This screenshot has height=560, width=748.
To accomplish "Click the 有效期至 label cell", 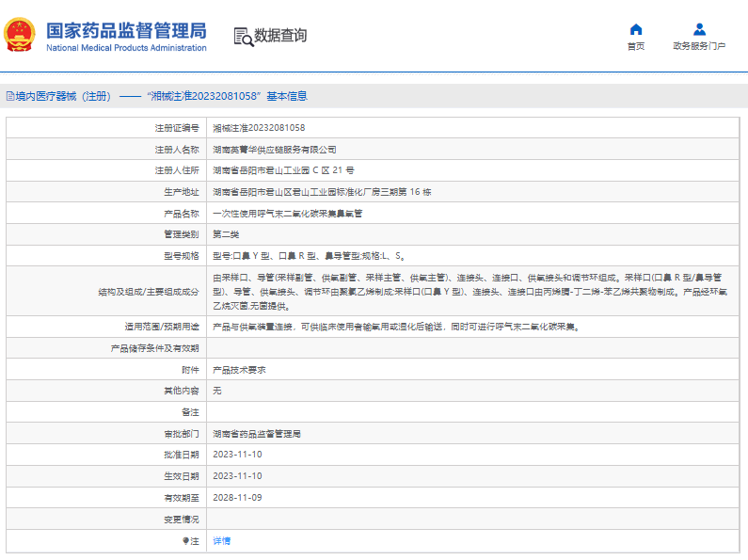I will 106,498.
